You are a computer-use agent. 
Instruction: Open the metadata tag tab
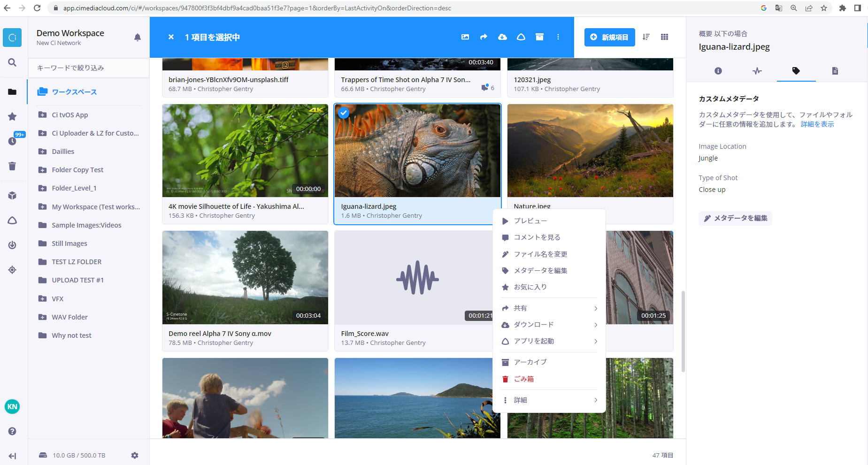(x=796, y=71)
